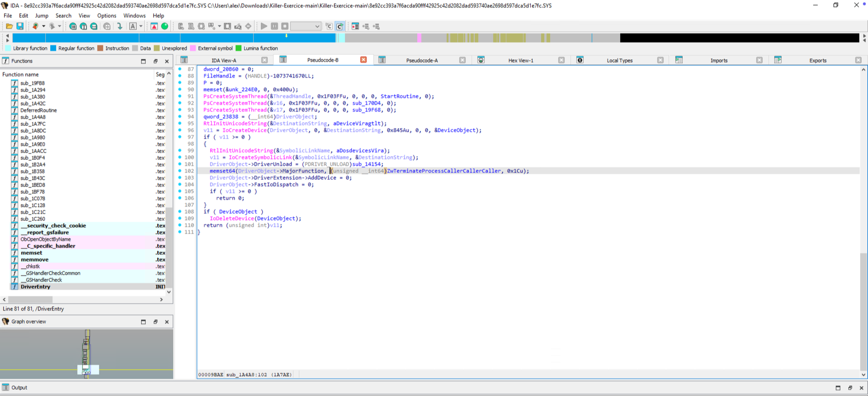The image size is (868, 396).
Task: Open the debugger selection combo box
Action: (306, 26)
